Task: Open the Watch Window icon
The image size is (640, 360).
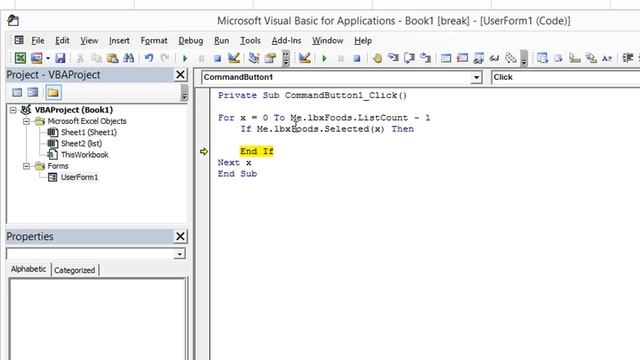Action: pyautogui.click(x=478, y=58)
